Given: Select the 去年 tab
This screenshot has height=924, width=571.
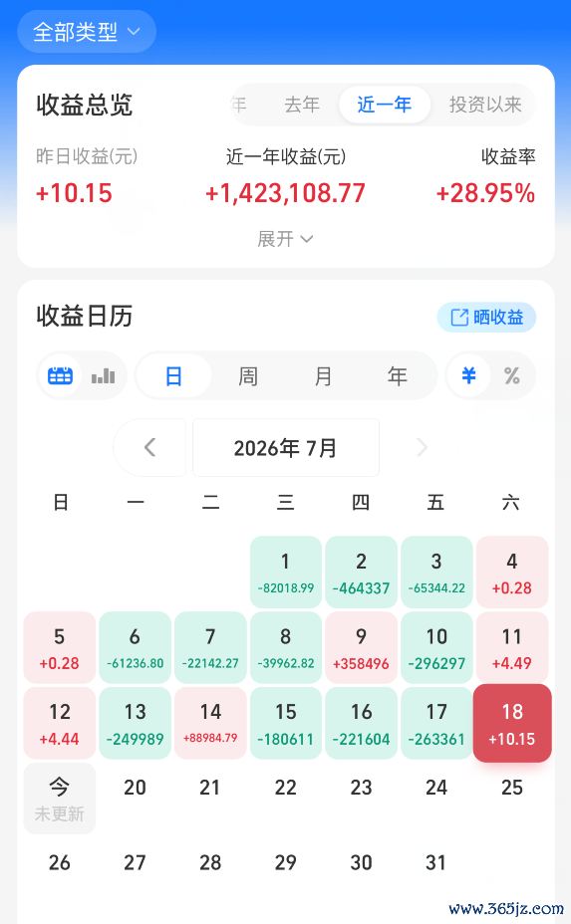Looking at the screenshot, I should point(302,105).
